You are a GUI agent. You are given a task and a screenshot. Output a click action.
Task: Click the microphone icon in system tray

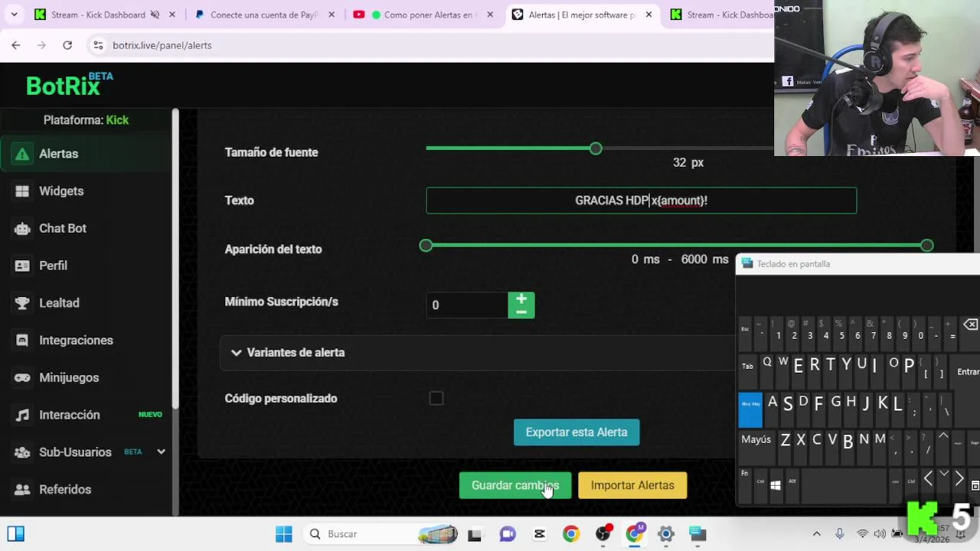tap(840, 534)
